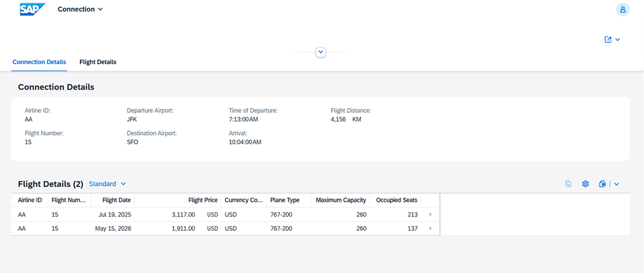Open the share menu dropdown arrow

[618, 40]
